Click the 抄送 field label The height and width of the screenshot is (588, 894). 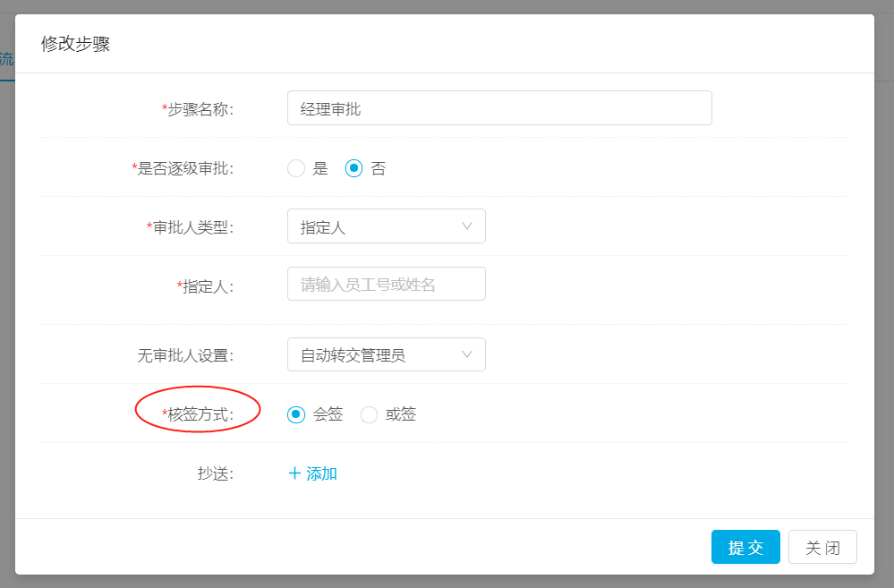(x=216, y=473)
